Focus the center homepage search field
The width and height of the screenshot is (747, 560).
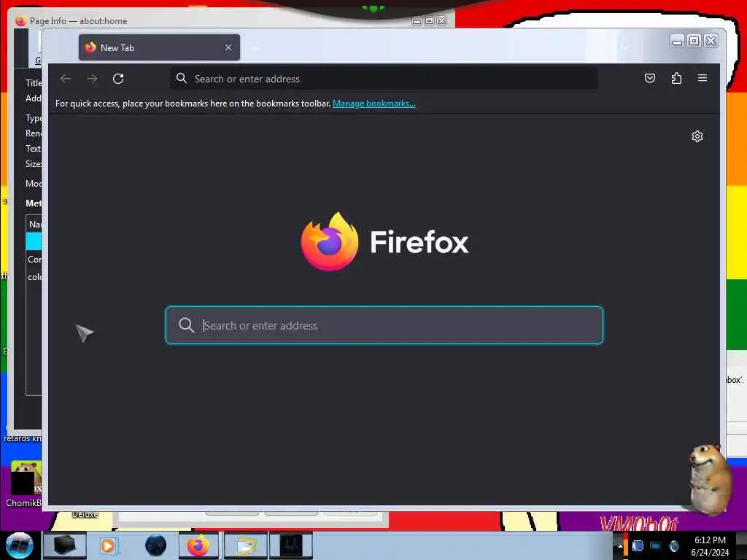tap(384, 325)
